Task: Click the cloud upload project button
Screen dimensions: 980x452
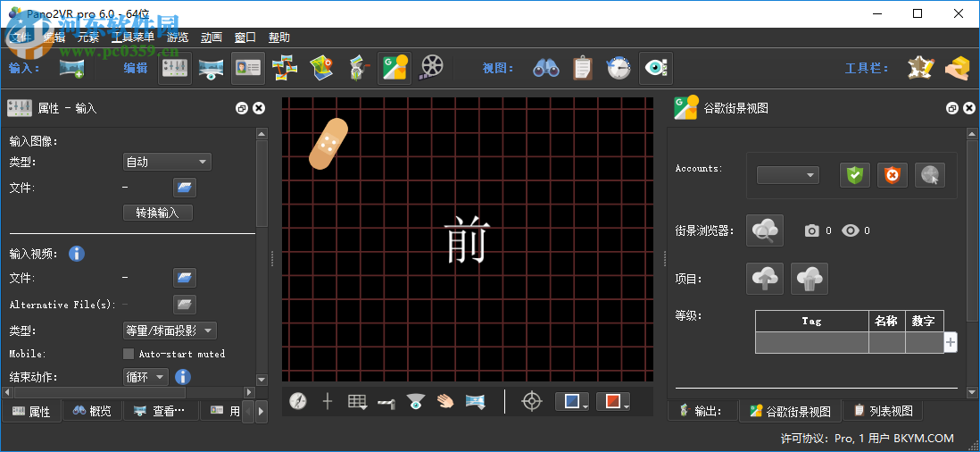Action: pos(765,279)
